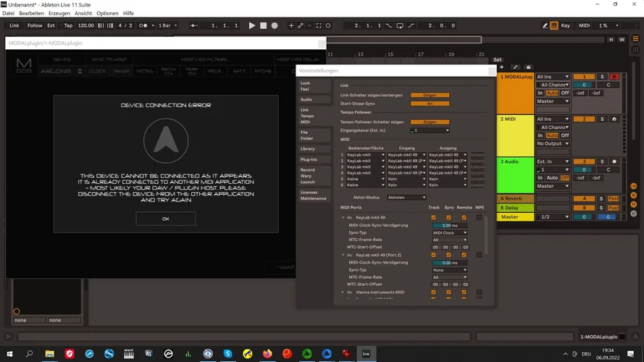The height and width of the screenshot is (362, 644).
Task: Arm the 3 Audio track for recording
Action: click(614, 161)
